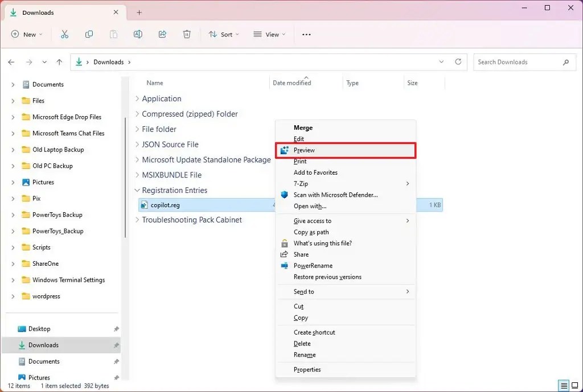The height and width of the screenshot is (392, 583).
Task: Click the Paste toolbar icon
Action: tap(113, 34)
